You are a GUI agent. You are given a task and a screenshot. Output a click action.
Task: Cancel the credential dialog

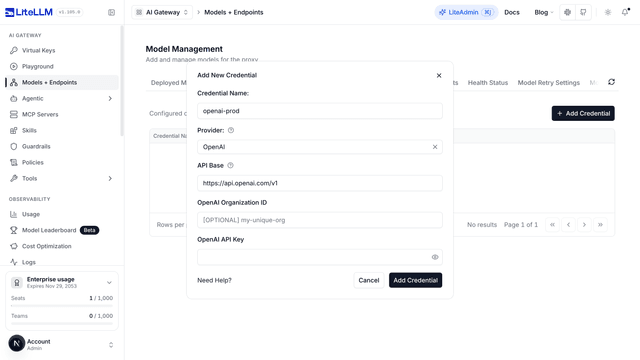click(x=369, y=280)
